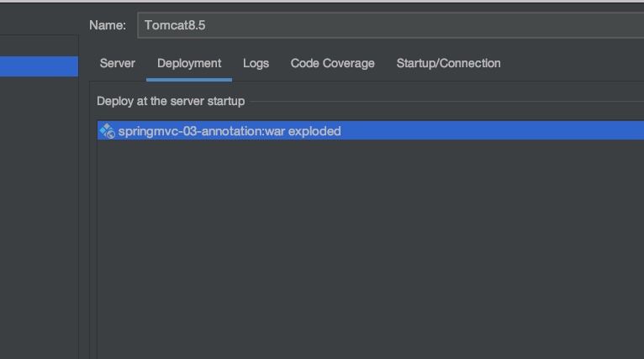
Task: Click the blank tab bar right of Startup/Connection
Action: tap(572, 63)
